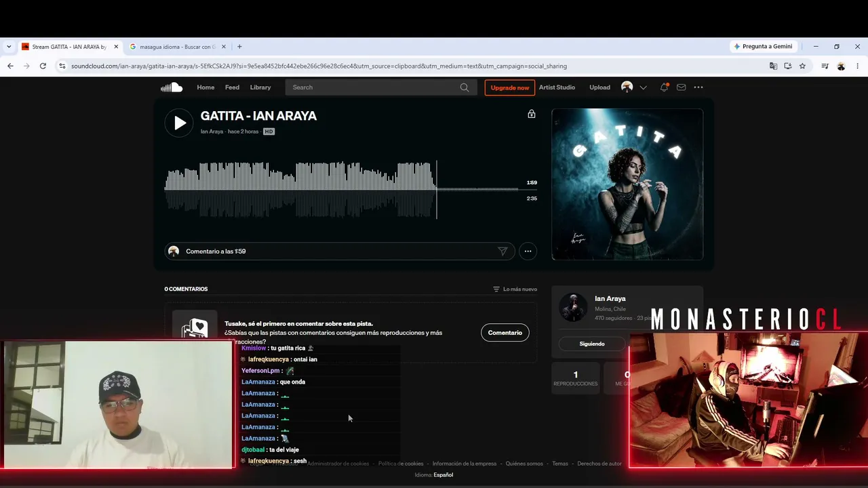
Task: Switch to the Stream GATITA tab
Action: [x=70, y=47]
